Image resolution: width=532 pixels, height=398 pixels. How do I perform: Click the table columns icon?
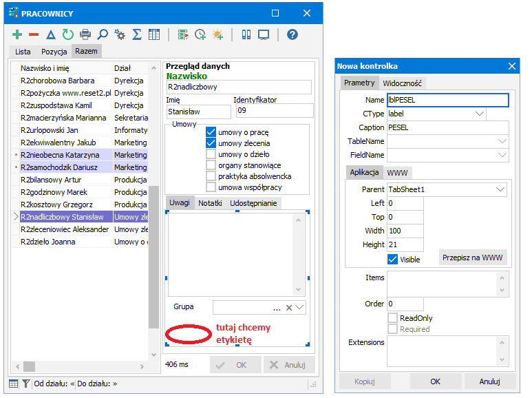pos(154,34)
